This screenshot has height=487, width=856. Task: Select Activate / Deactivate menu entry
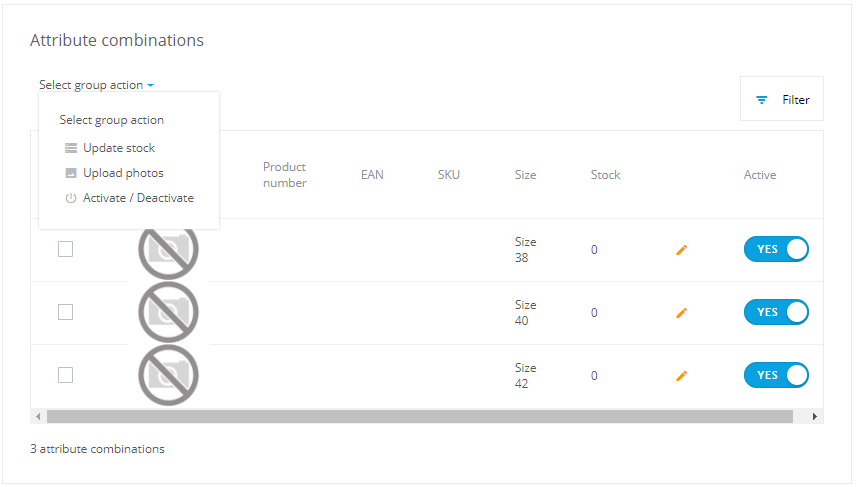click(x=138, y=198)
